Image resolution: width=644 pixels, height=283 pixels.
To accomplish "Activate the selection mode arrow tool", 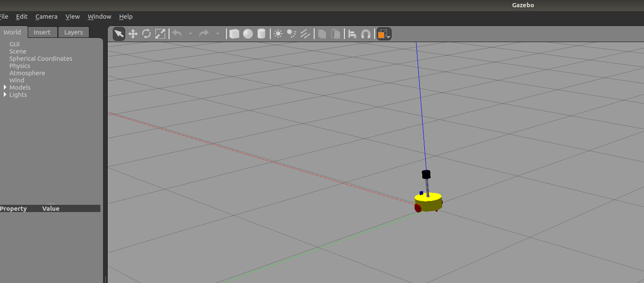I will 119,34.
